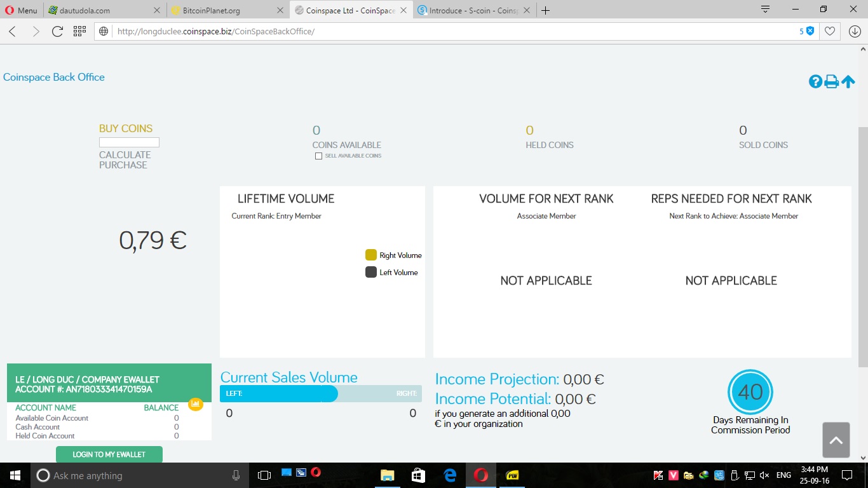Add page to bookmarks with heart icon
Viewport: 868px width, 488px height.
[x=830, y=31]
